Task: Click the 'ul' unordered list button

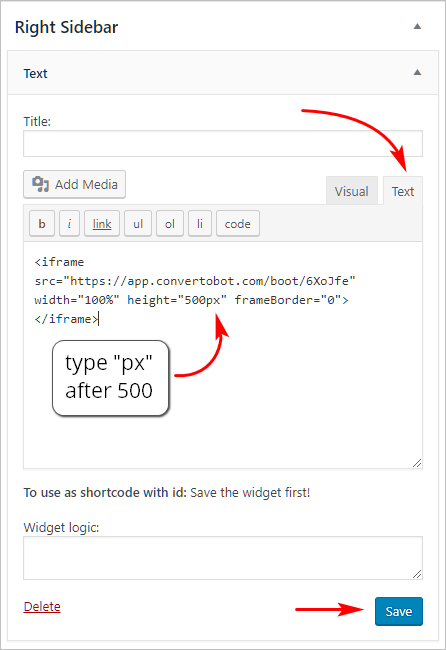Action: point(138,224)
